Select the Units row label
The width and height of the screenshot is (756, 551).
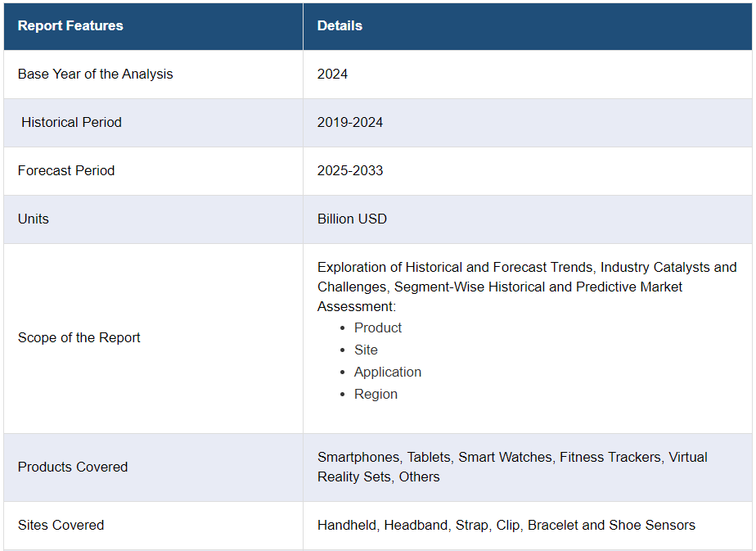(34, 219)
